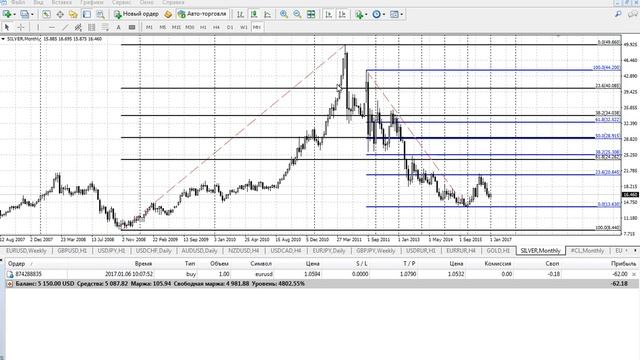This screenshot has width=640, height=360.
Task: Toggle the Terminal panel icon
Action: (87, 14)
